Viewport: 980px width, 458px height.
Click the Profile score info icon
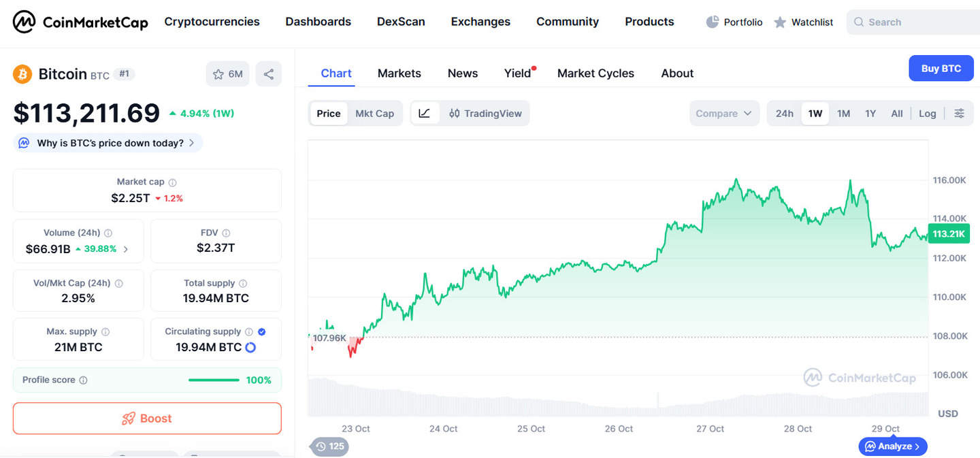(x=84, y=380)
